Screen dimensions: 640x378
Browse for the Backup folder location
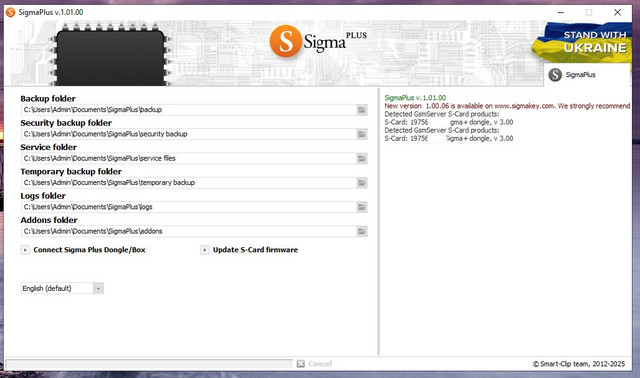[362, 110]
